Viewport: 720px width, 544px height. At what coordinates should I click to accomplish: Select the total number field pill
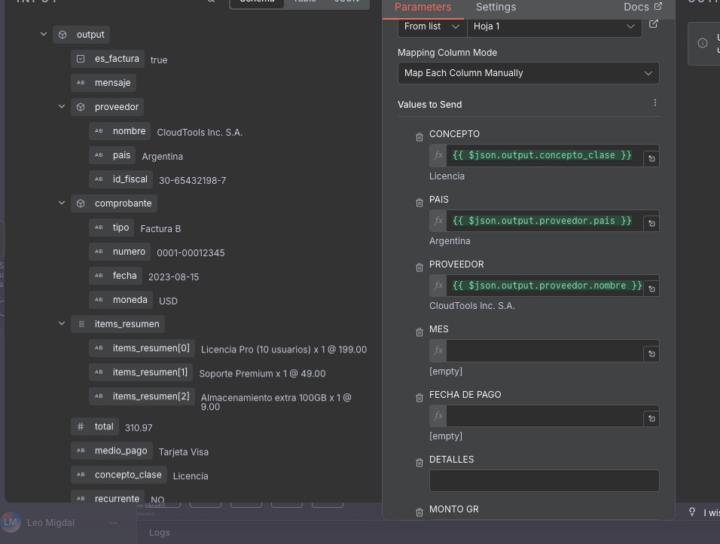(95, 426)
